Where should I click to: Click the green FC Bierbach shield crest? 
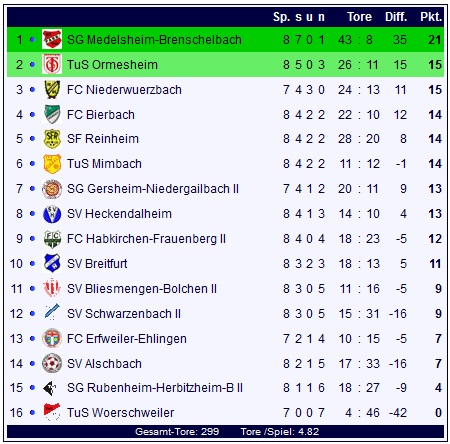coord(52,114)
